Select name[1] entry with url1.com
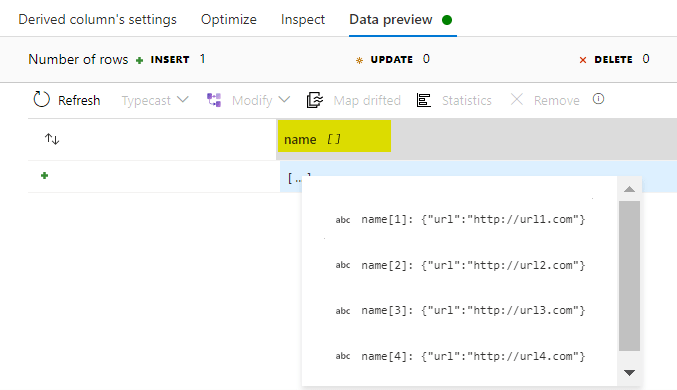 pos(473,219)
